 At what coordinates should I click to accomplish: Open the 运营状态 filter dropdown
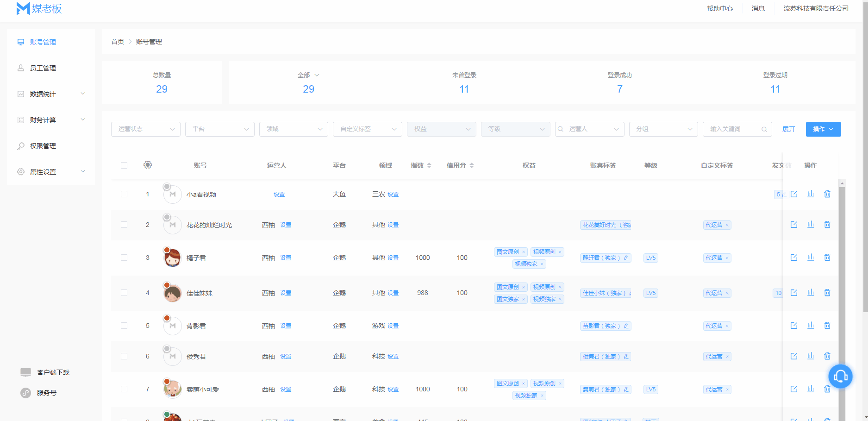[146, 129]
